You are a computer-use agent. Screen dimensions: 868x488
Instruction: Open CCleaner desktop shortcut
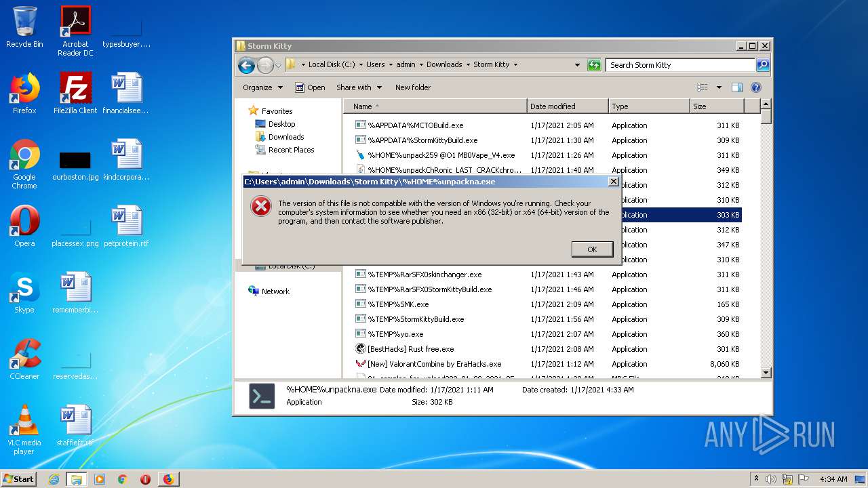pos(24,359)
